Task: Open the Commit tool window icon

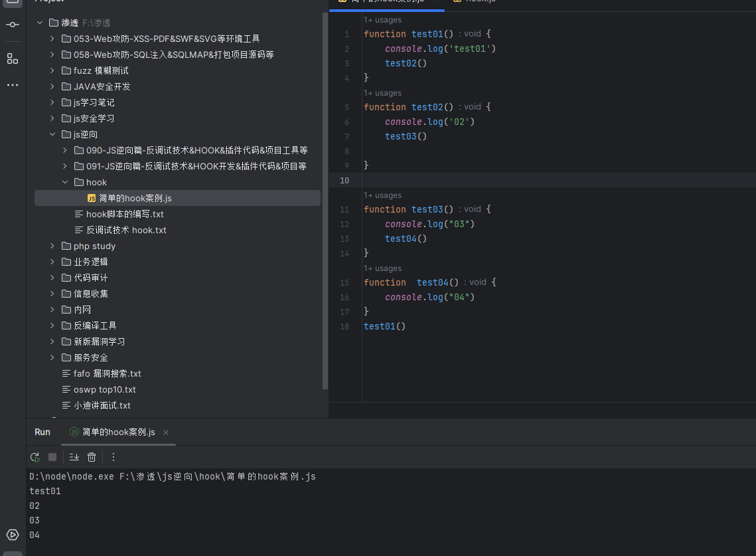Action: point(13,25)
